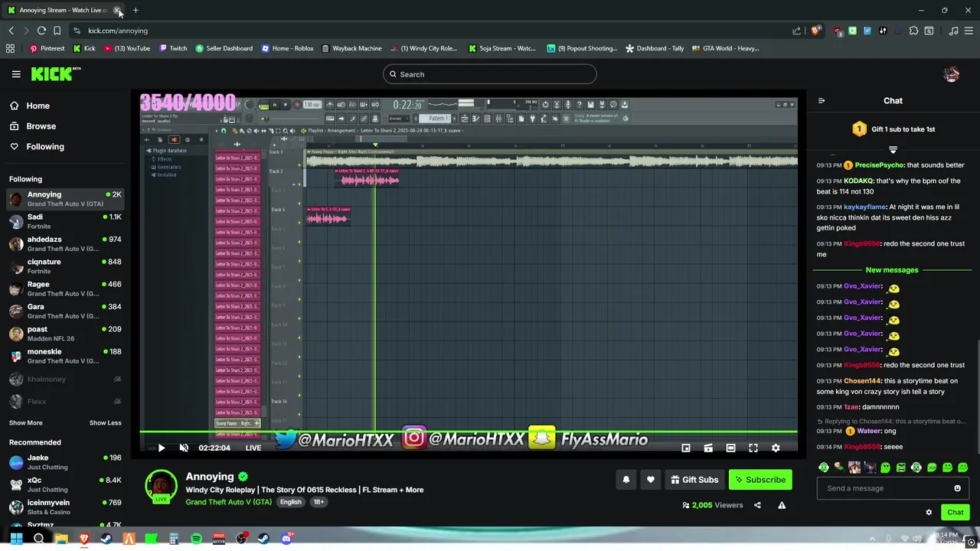Viewport: 980px width, 551px height.
Task: Open the Seller Dashboard bookmark
Action: click(224, 48)
